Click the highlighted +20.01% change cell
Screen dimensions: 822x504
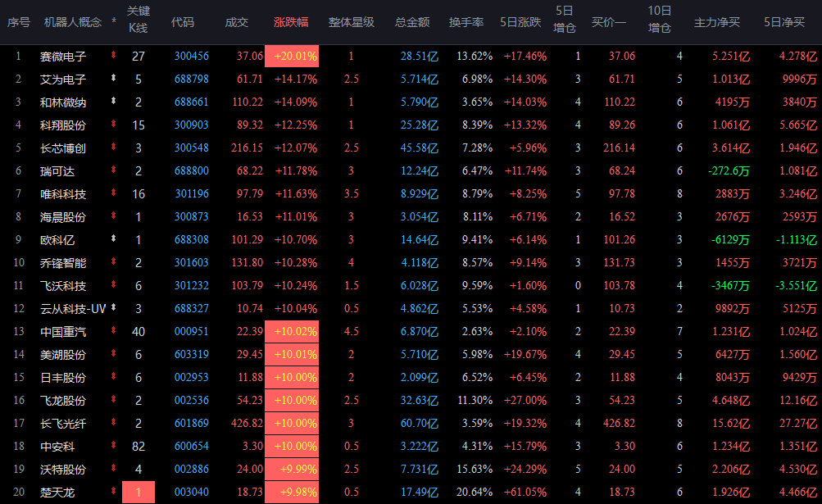pyautogui.click(x=292, y=56)
